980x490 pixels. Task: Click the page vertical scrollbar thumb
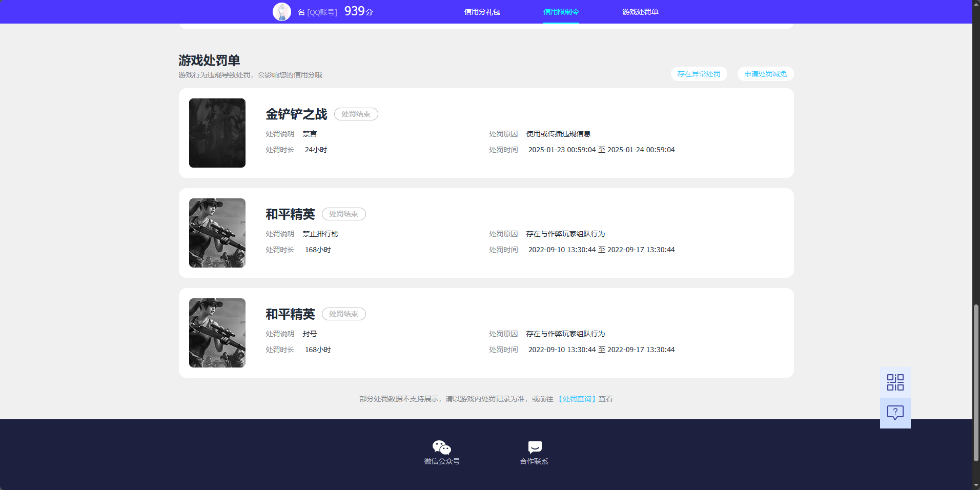(x=976, y=383)
